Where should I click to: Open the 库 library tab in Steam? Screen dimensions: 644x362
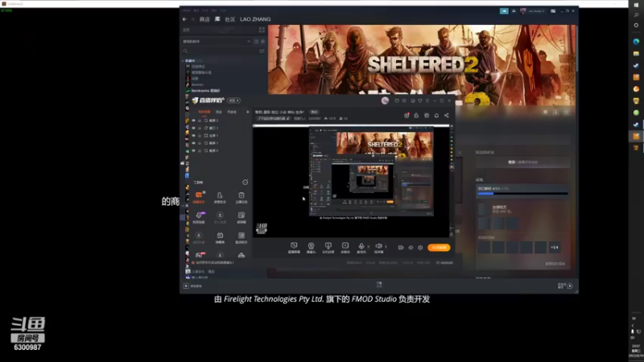(x=217, y=19)
